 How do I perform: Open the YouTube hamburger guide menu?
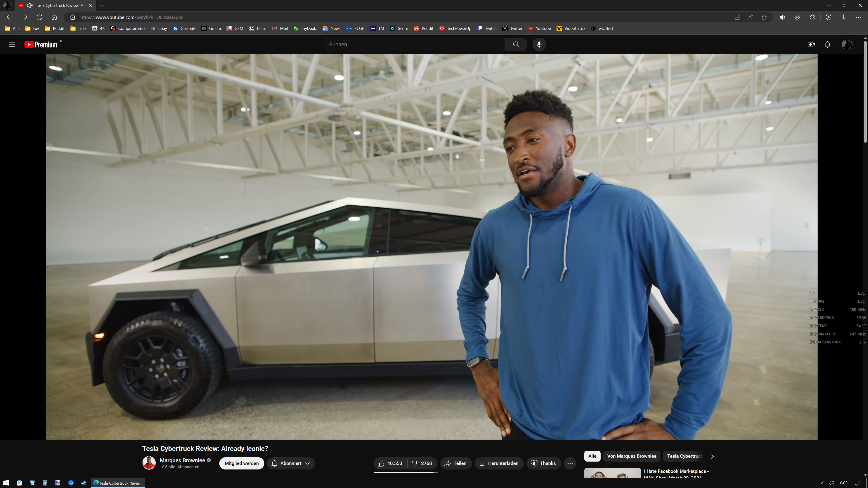click(12, 45)
